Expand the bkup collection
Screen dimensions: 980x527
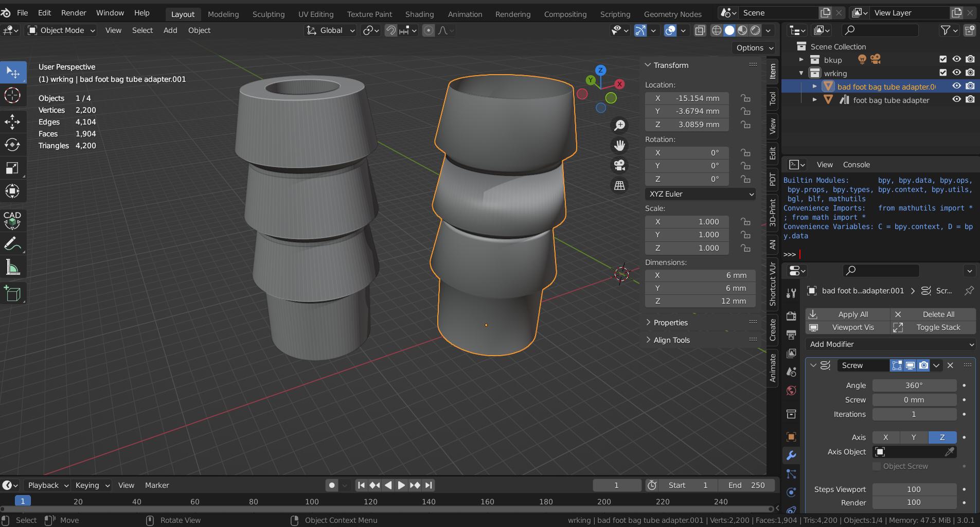[x=801, y=60]
